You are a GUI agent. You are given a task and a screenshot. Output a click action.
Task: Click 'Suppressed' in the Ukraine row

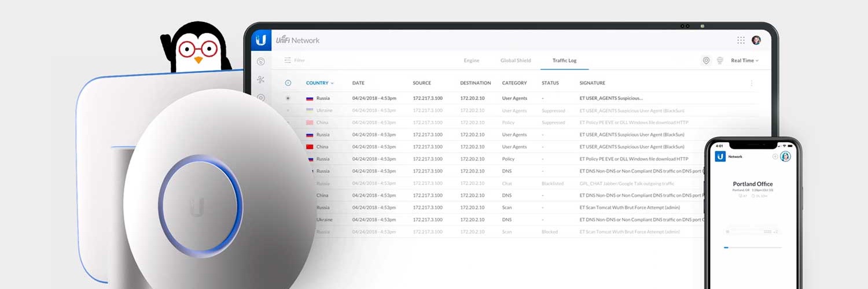553,110
